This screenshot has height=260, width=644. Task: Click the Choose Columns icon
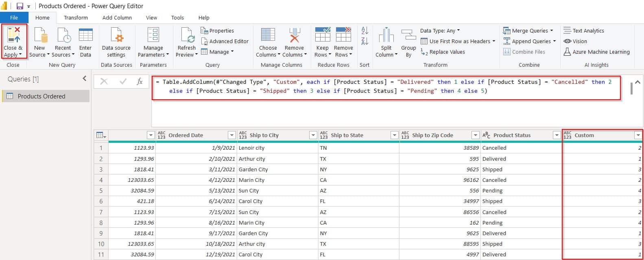point(268,35)
